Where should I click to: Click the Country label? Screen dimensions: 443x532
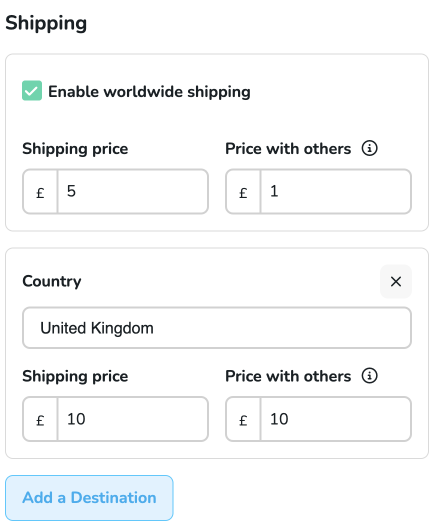tap(52, 281)
